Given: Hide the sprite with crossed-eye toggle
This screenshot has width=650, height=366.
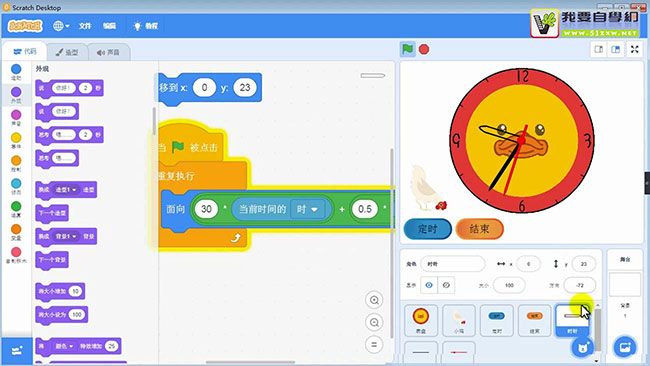Looking at the screenshot, I should [446, 285].
